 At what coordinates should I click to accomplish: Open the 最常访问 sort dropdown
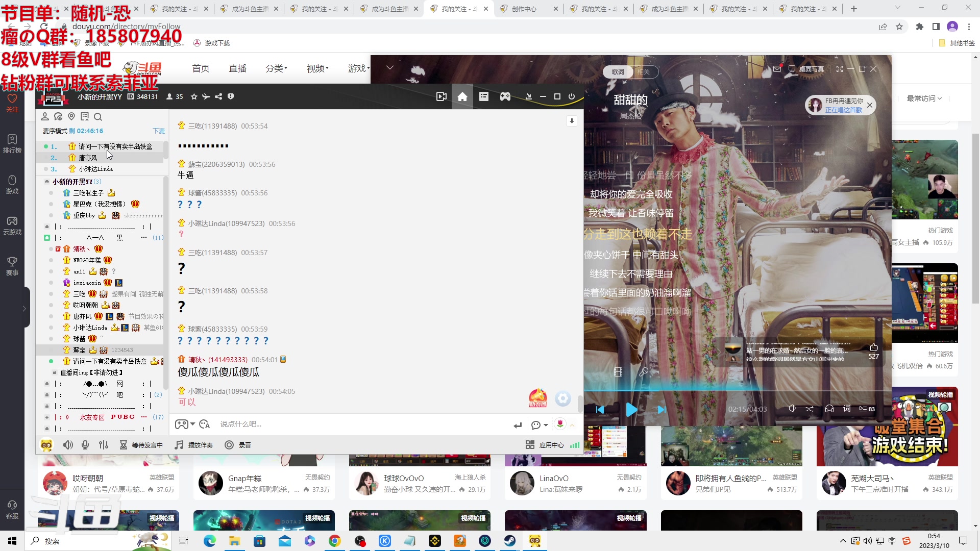tap(924, 98)
